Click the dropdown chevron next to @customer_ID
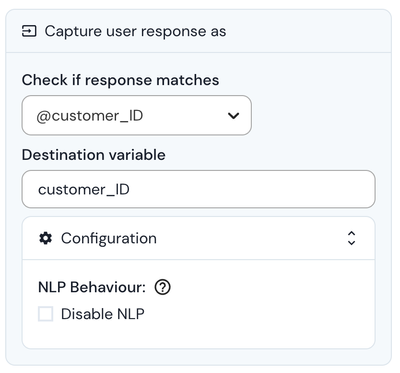This screenshot has width=400, height=373. point(233,116)
